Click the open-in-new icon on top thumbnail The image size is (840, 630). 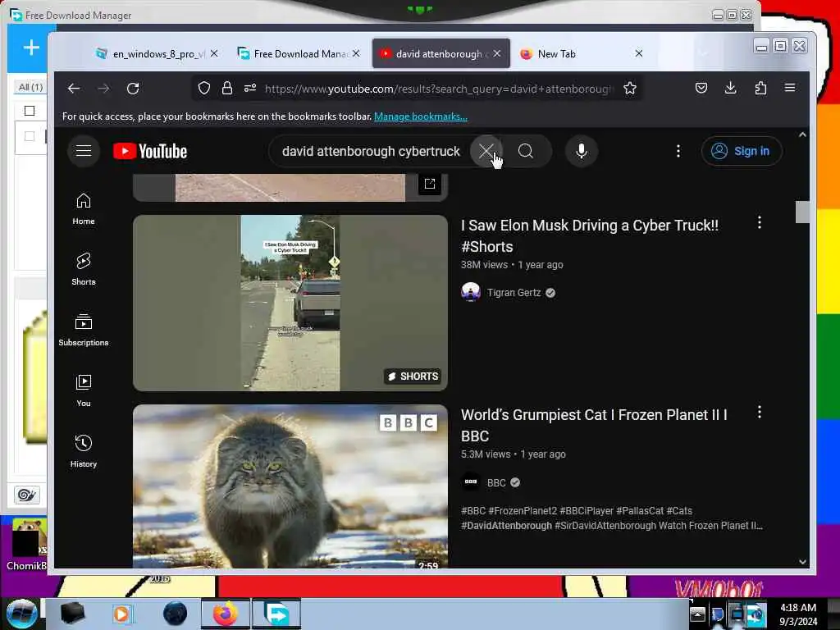pyautogui.click(x=430, y=184)
